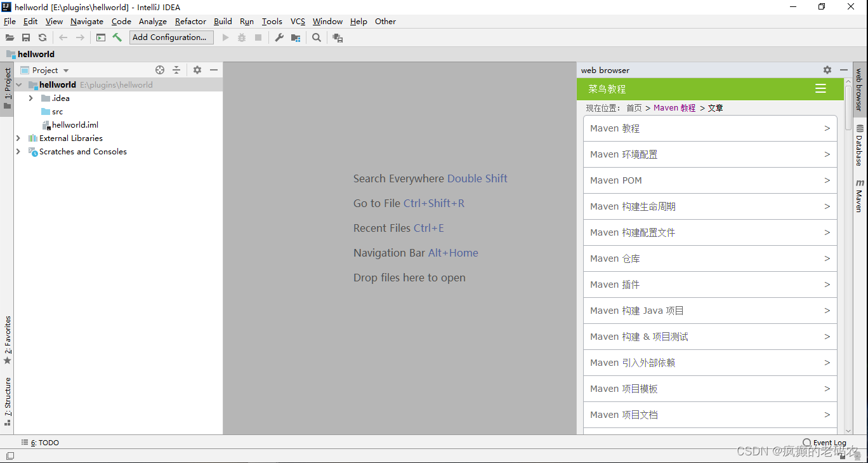The width and height of the screenshot is (868, 463).
Task: Hide the Project panel with minus icon
Action: coord(214,70)
